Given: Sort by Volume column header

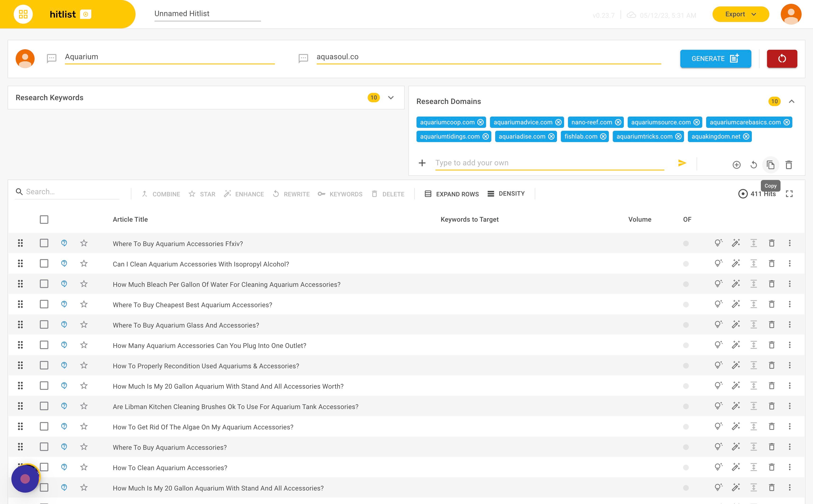Looking at the screenshot, I should click(639, 219).
